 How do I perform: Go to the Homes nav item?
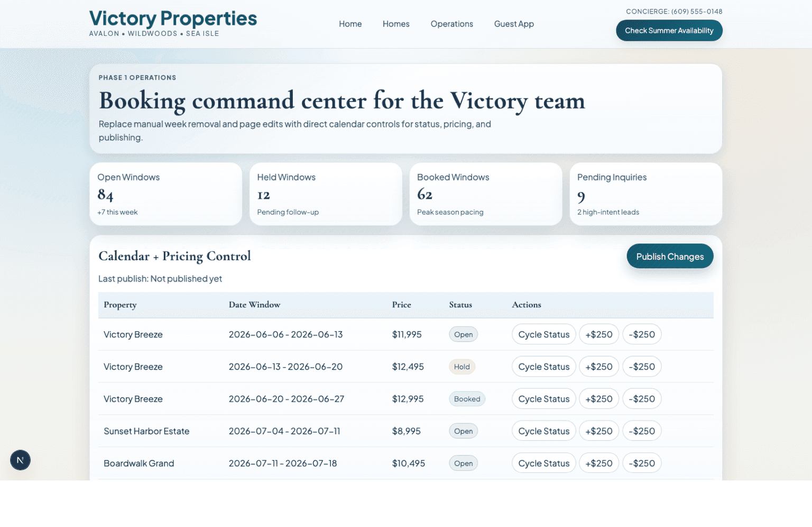[x=395, y=24]
